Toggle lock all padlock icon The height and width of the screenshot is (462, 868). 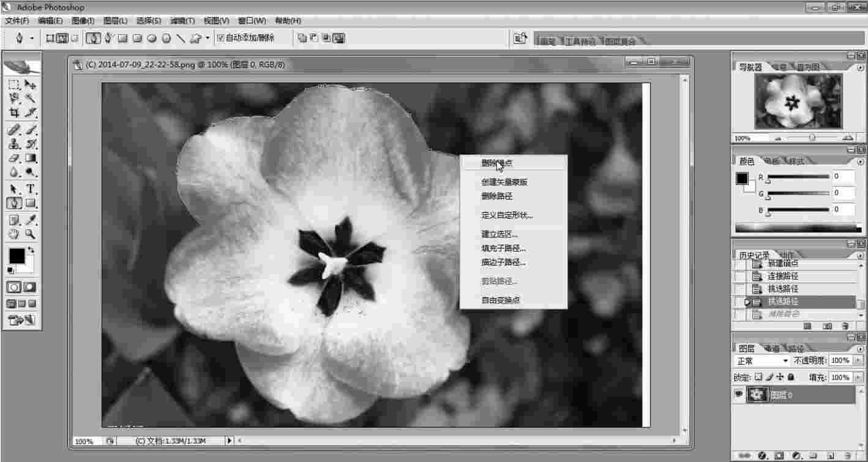tap(791, 378)
